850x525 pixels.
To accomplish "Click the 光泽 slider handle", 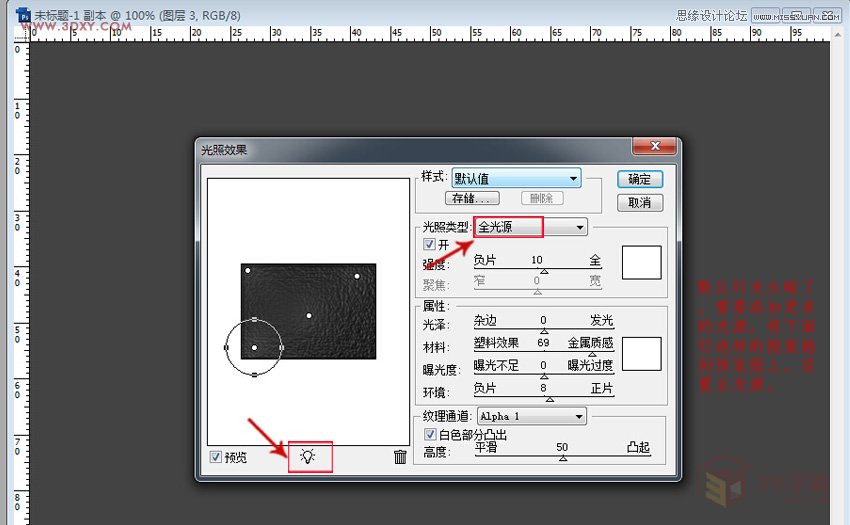I will point(544,331).
